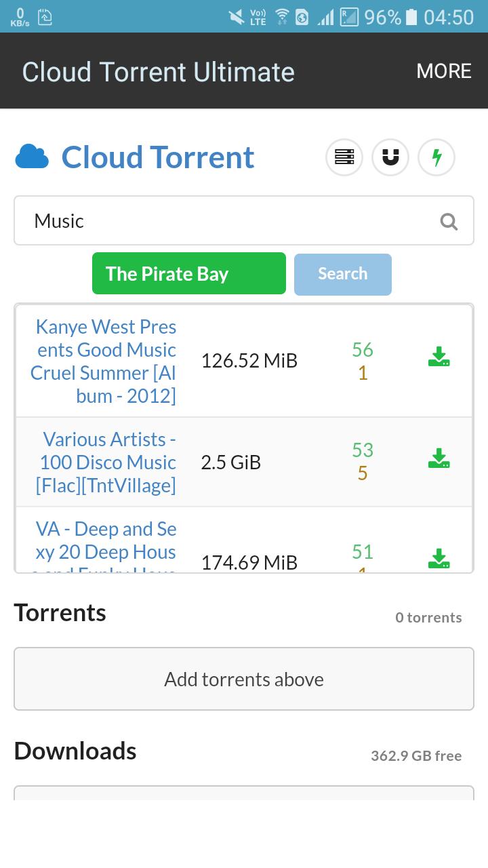The width and height of the screenshot is (488, 868).
Task: Open the server list icon button
Action: tap(344, 157)
